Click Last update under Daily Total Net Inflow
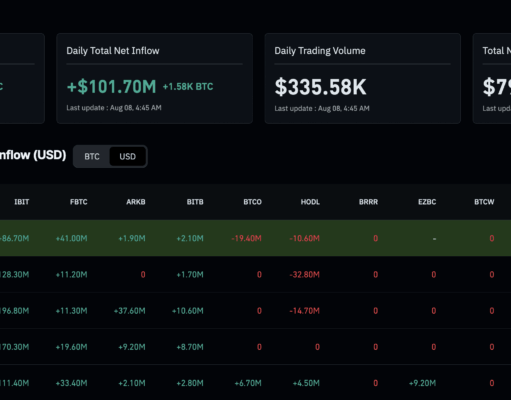Viewport: 511px width, 400px height. click(x=114, y=108)
